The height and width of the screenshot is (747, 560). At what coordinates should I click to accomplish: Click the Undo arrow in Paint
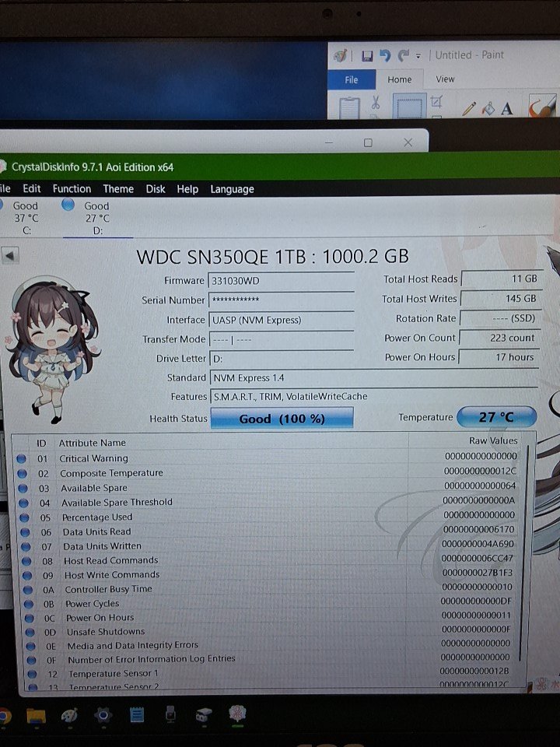(x=385, y=56)
